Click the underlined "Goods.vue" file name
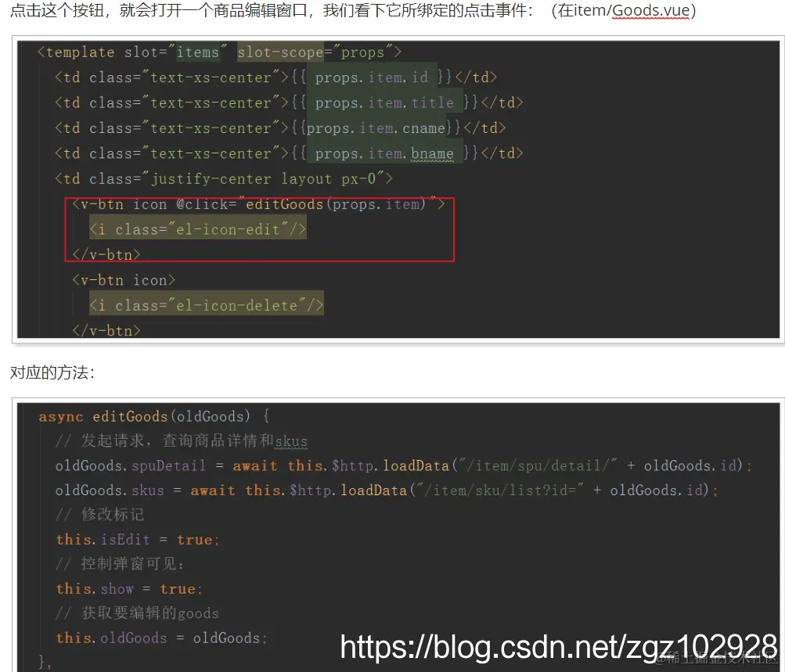 click(651, 10)
